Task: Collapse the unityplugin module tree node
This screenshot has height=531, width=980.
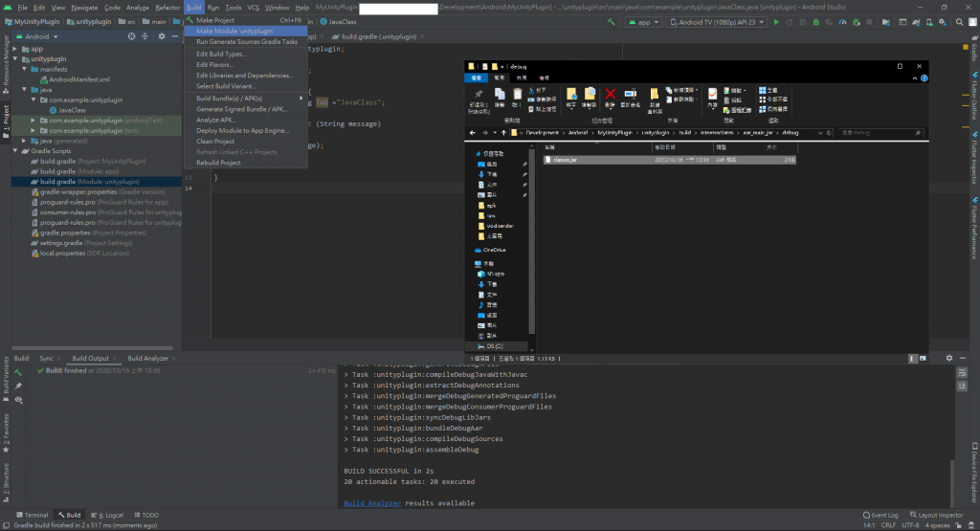Action: click(15, 58)
